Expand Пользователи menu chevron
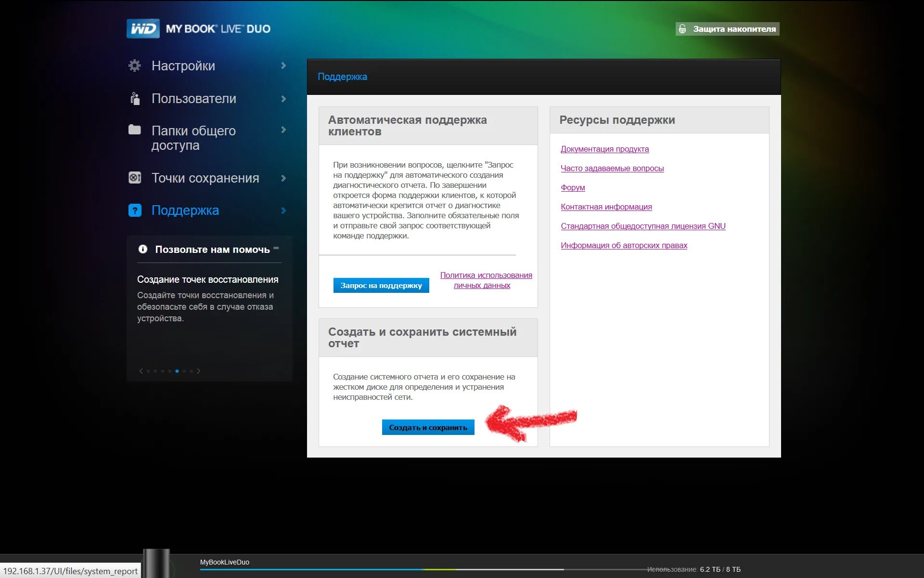The image size is (924, 578). pyautogui.click(x=283, y=98)
